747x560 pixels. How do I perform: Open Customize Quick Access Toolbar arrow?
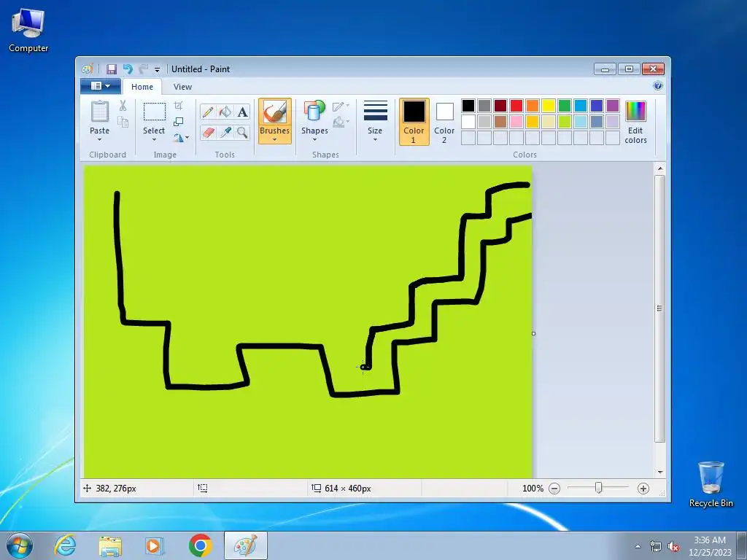pyautogui.click(x=158, y=69)
